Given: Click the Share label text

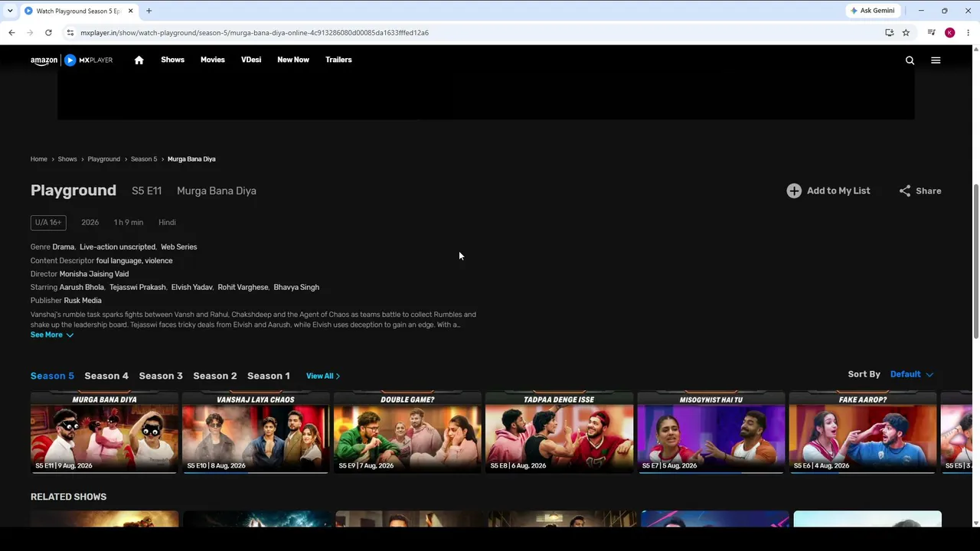Looking at the screenshot, I should (x=929, y=191).
